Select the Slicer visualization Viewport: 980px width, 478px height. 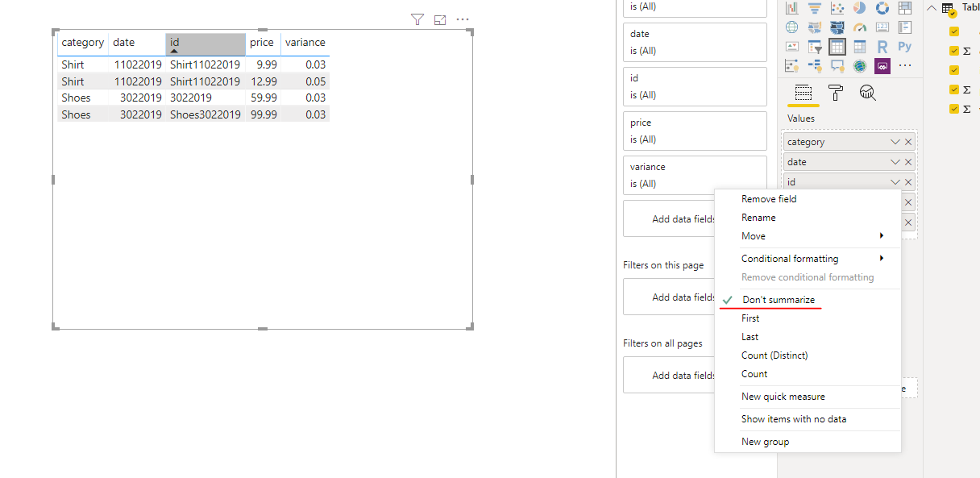point(815,47)
